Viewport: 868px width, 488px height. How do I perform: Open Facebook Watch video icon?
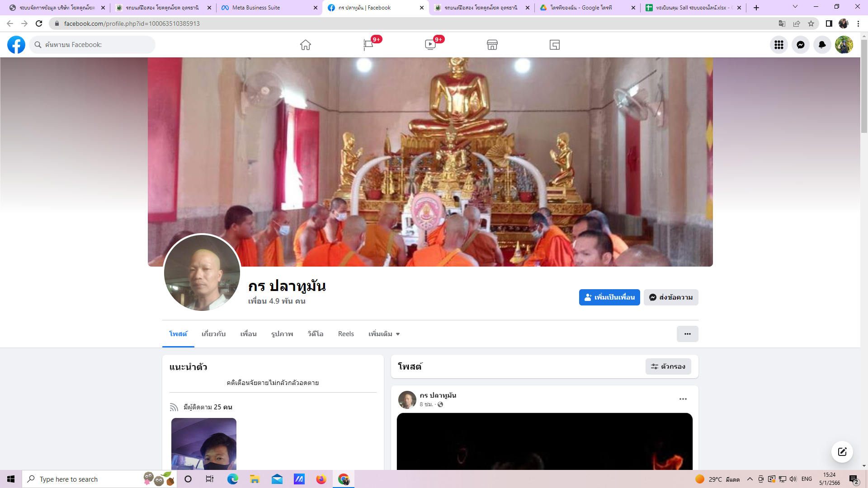tap(430, 45)
